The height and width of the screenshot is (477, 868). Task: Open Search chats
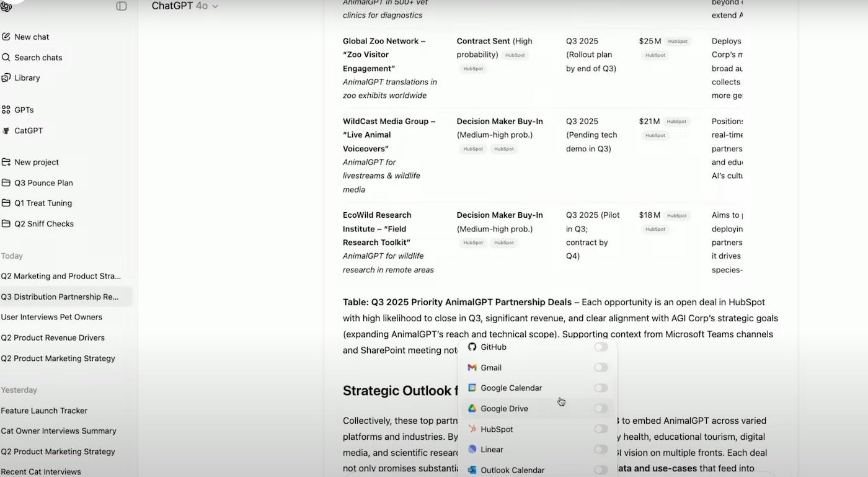tap(37, 58)
